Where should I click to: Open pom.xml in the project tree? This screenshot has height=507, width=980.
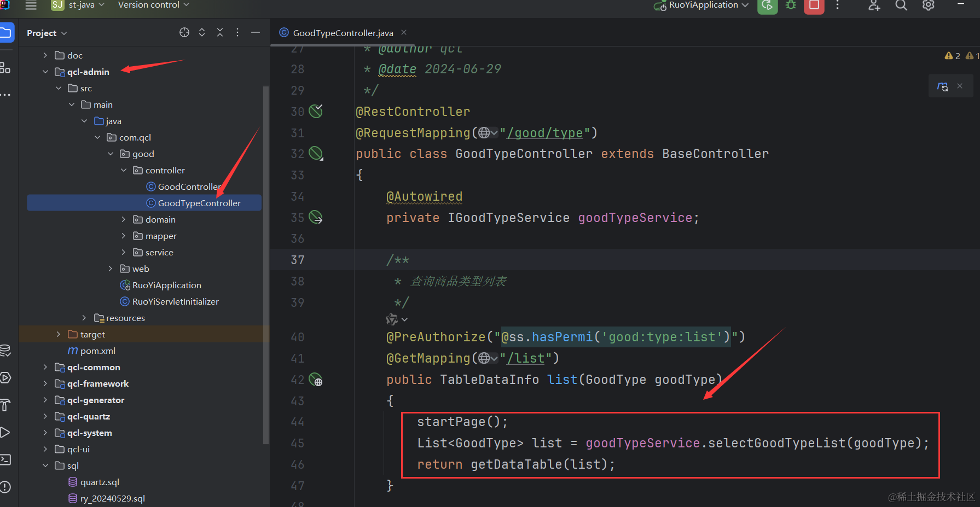pos(97,351)
